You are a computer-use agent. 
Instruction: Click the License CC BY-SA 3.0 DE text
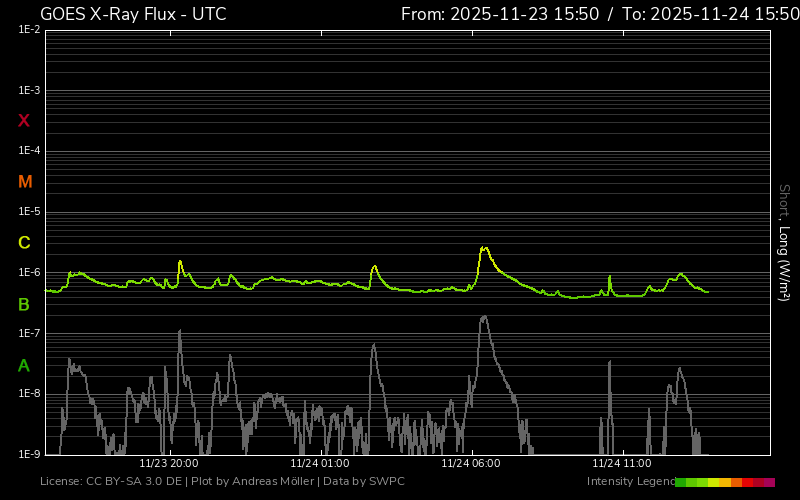tap(112, 482)
